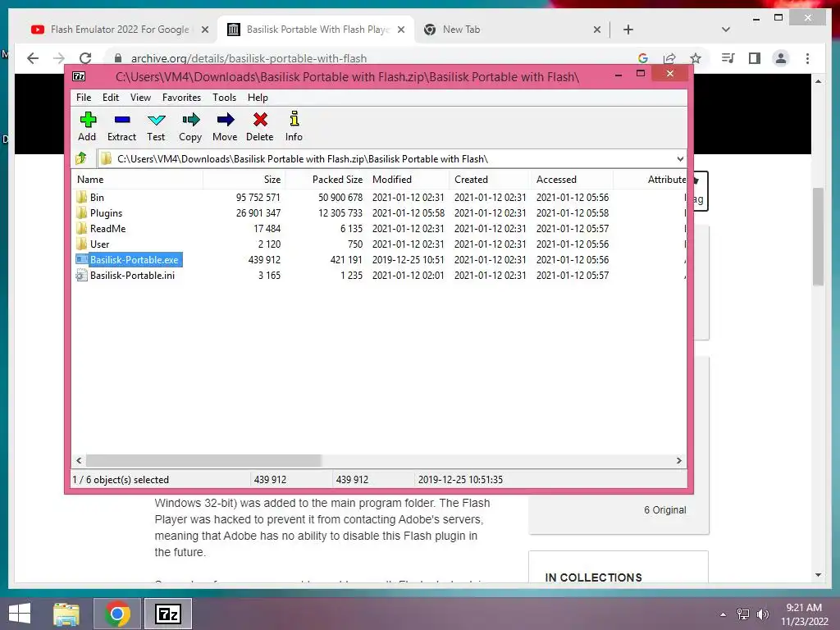Click the Move toolbar icon

(225, 120)
